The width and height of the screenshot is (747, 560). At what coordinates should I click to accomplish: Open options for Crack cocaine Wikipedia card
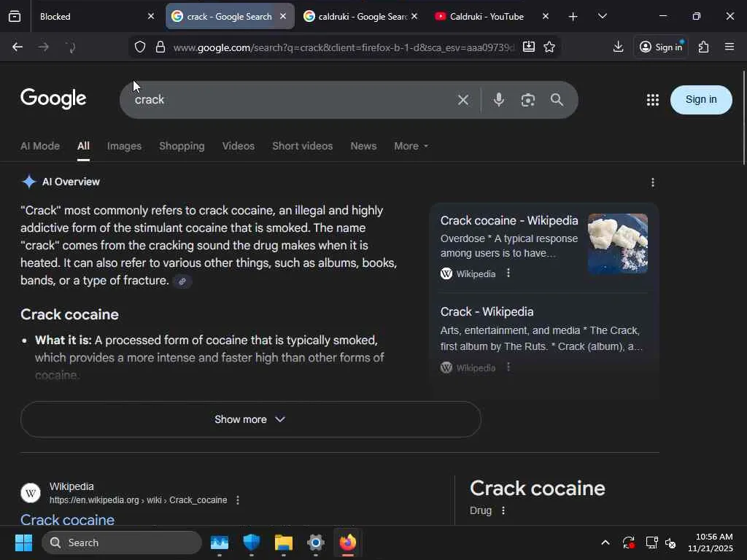point(508,273)
